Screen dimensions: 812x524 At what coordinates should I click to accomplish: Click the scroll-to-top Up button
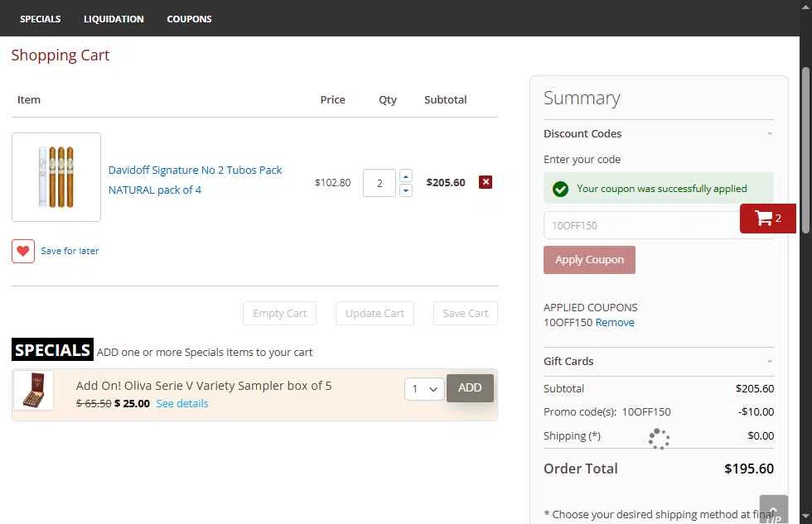coord(774,510)
